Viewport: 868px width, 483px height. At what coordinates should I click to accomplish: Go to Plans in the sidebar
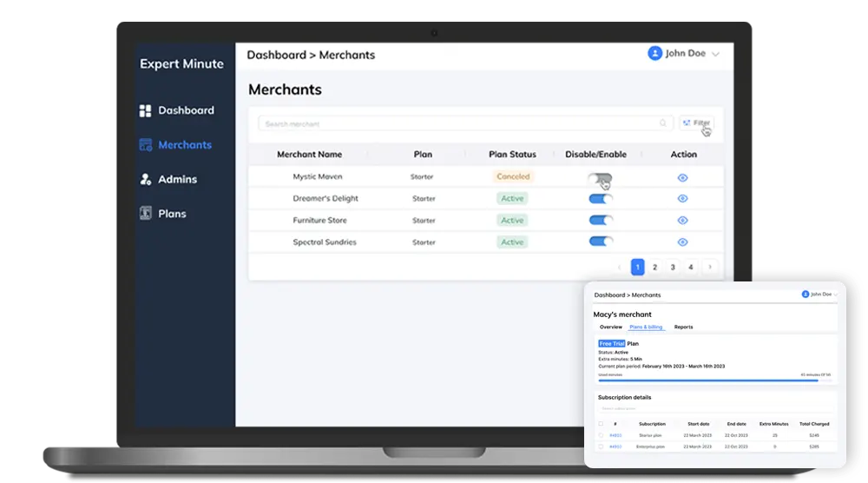[x=163, y=213]
